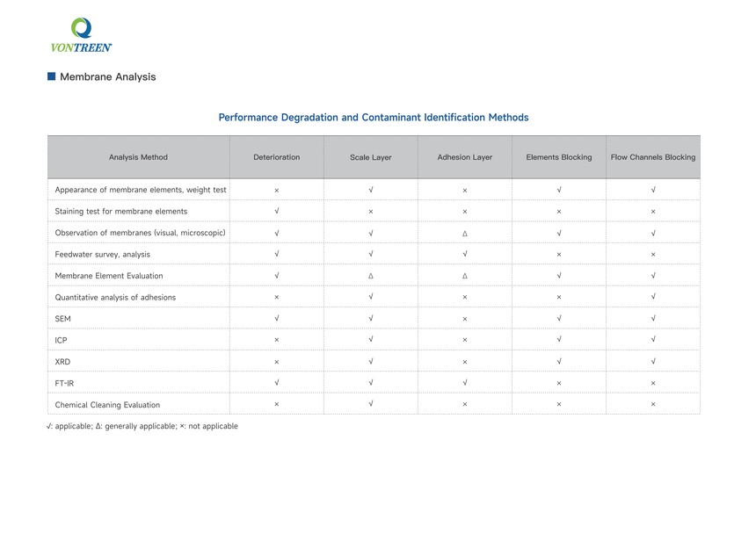Select the Adhesion Layer column header
Viewport: 756px width, 556px height.
tap(464, 157)
